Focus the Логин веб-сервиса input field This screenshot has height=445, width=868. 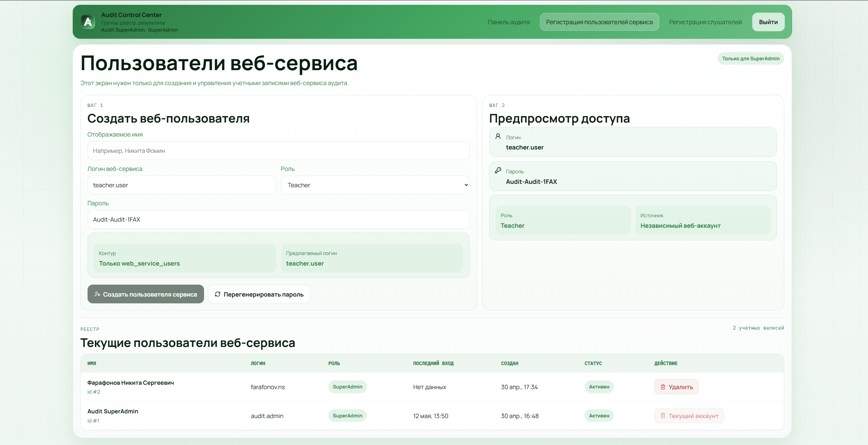pyautogui.click(x=182, y=185)
